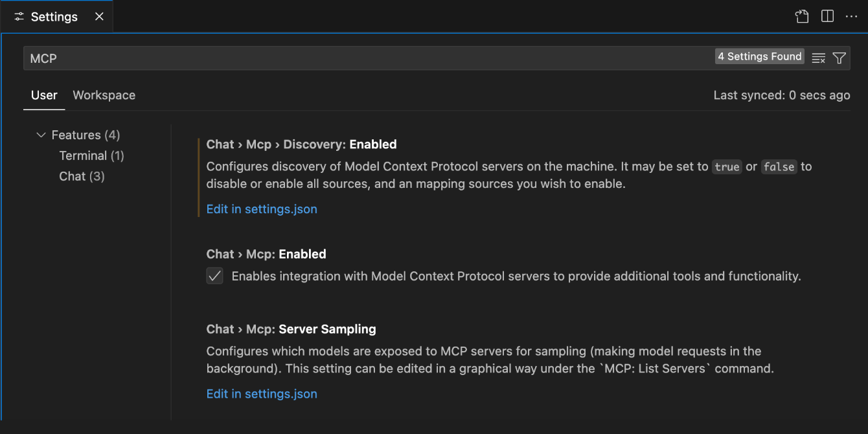This screenshot has height=434, width=868.
Task: Click the Settings sliders icon on the tab
Action: click(18, 16)
